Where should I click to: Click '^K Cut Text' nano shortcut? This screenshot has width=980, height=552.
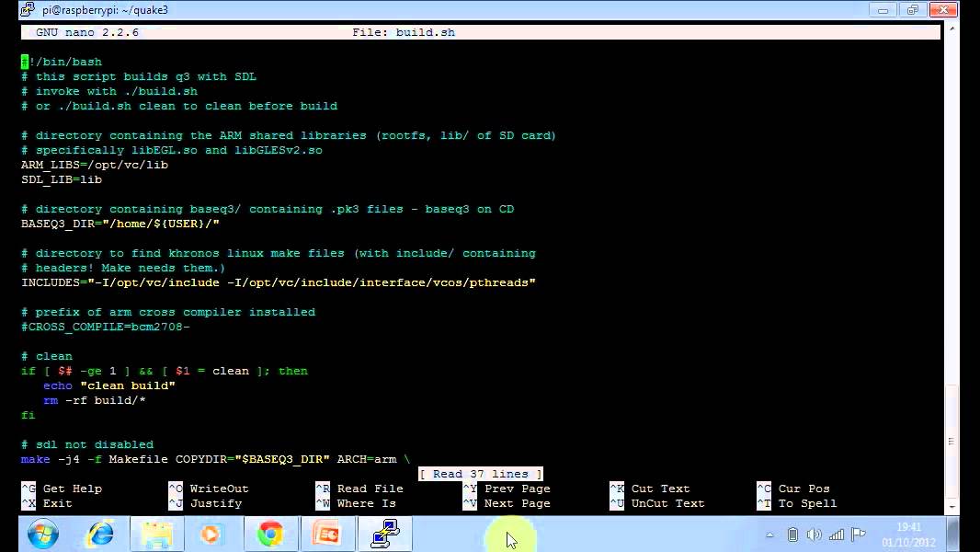[x=650, y=489]
